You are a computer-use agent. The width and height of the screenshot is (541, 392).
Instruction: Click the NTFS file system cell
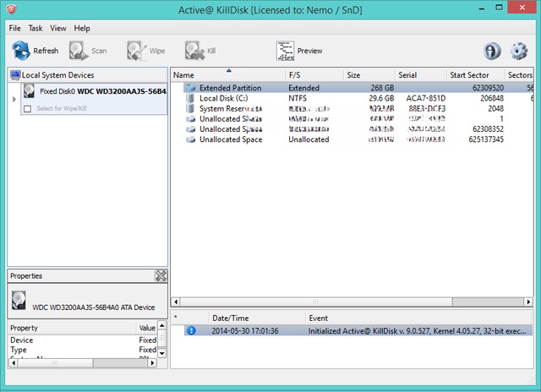tap(298, 98)
